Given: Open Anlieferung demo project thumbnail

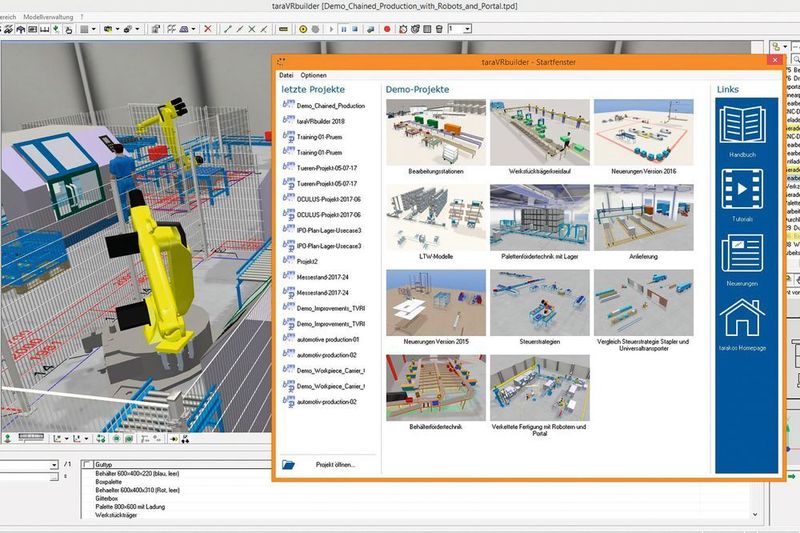Looking at the screenshot, I should point(644,218).
